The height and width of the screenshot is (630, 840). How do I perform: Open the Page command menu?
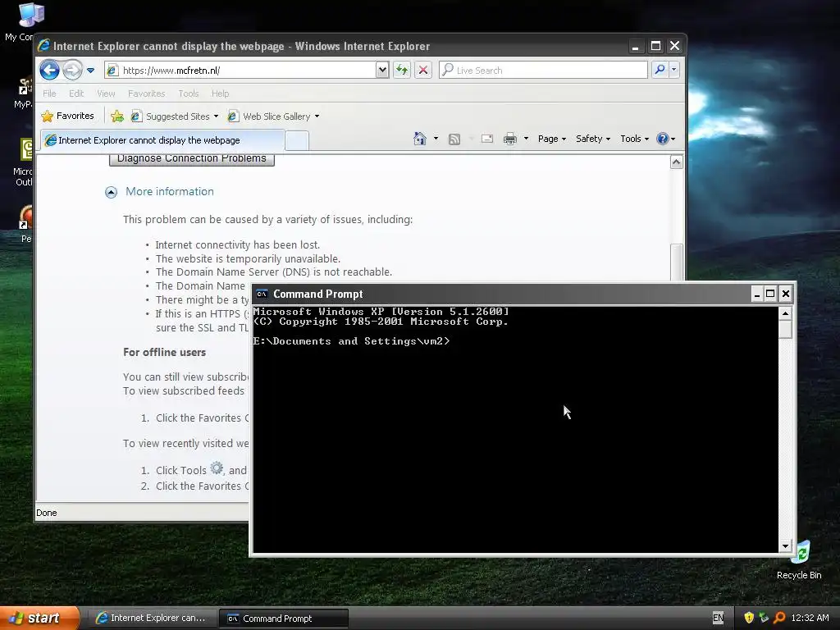552,139
